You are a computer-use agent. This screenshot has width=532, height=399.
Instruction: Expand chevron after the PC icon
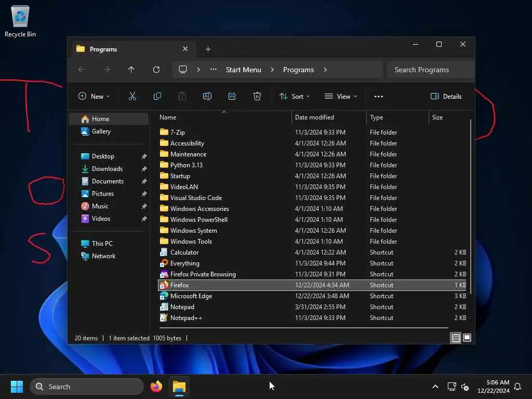coord(198,70)
